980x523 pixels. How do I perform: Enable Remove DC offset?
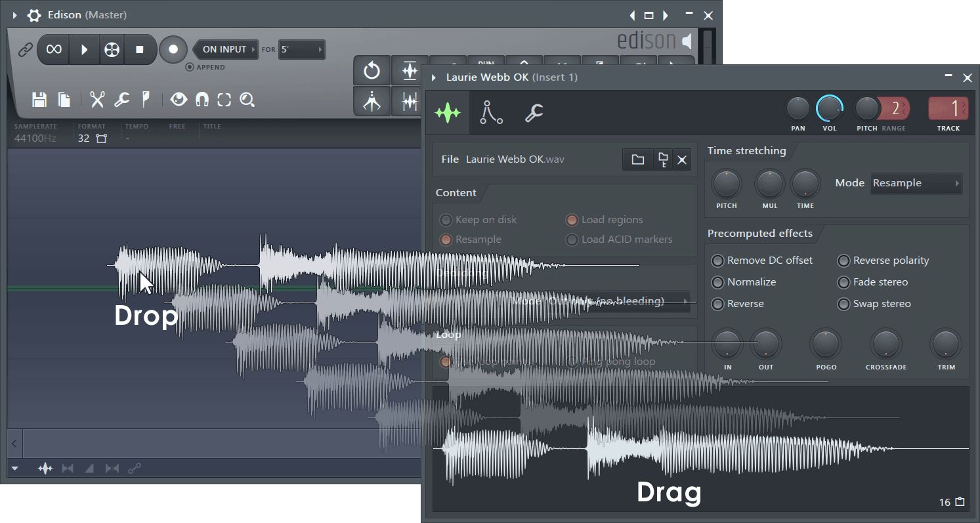coord(762,261)
